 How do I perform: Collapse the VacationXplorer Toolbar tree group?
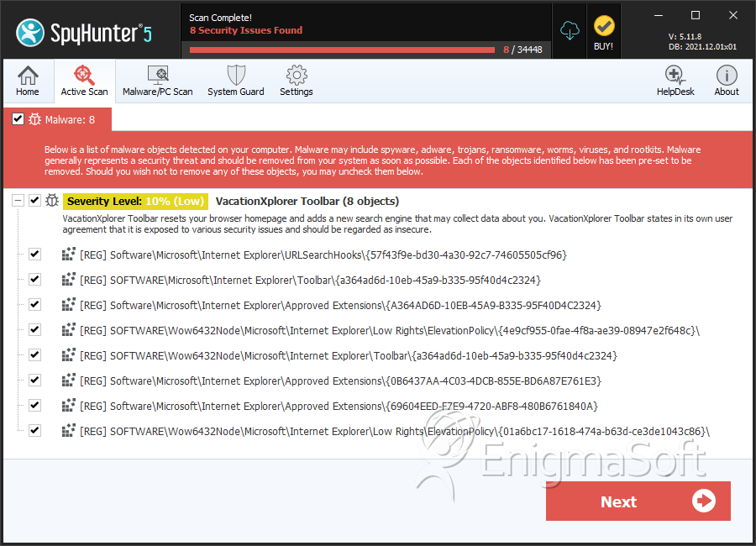17,201
